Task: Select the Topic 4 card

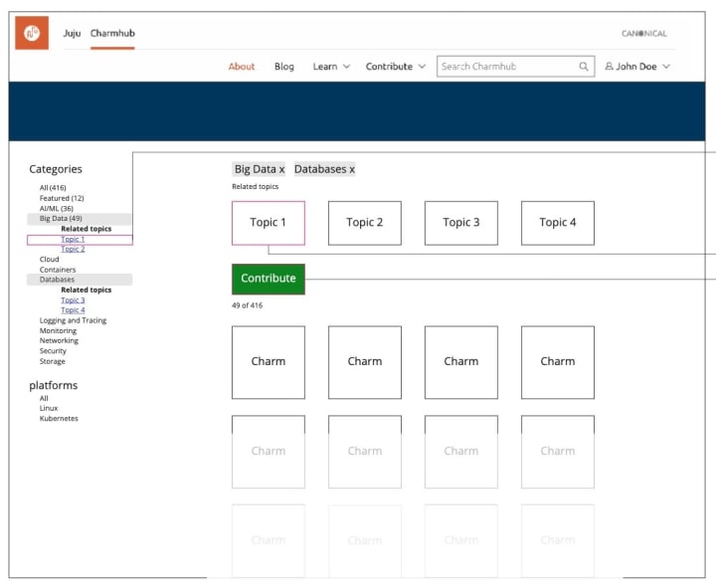Action: click(558, 223)
